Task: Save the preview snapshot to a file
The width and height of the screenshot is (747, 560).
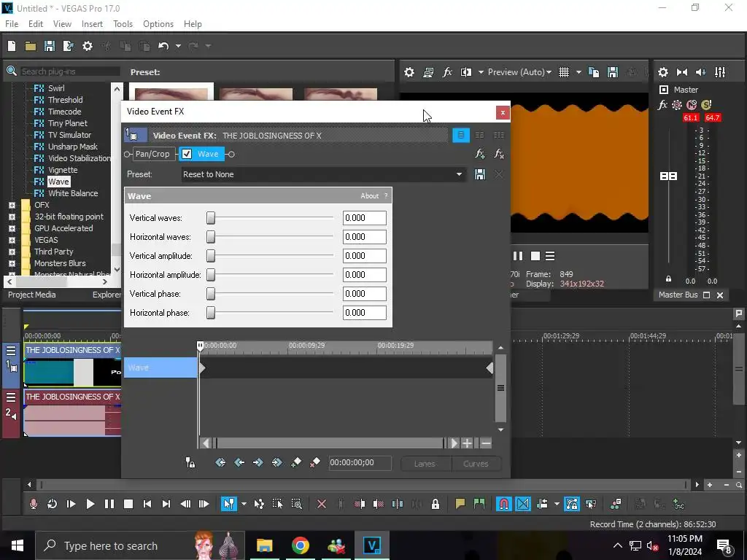Action: click(613, 72)
